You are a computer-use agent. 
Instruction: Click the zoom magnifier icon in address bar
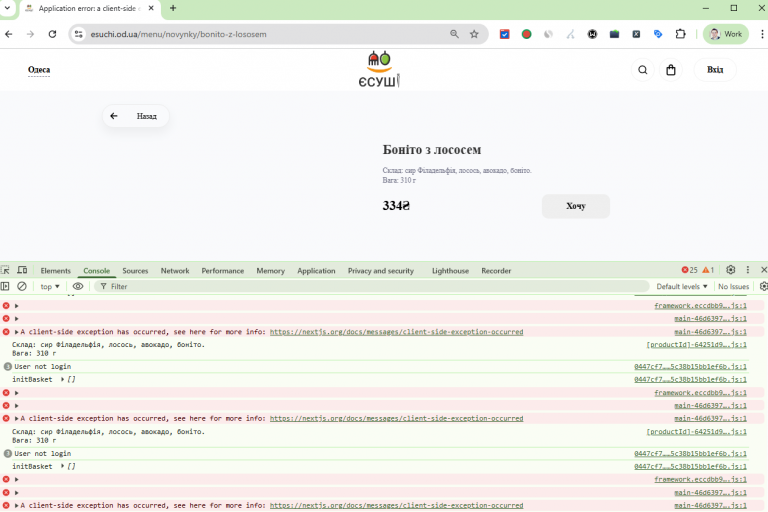(455, 34)
